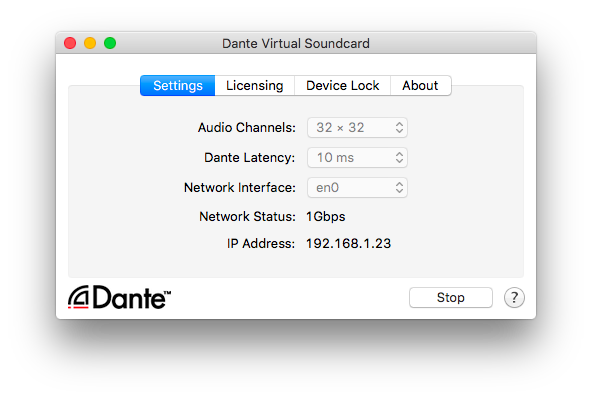Screen dimensions: 592x399
Task: Select the IP address value 192.168.1.23
Action: point(348,243)
